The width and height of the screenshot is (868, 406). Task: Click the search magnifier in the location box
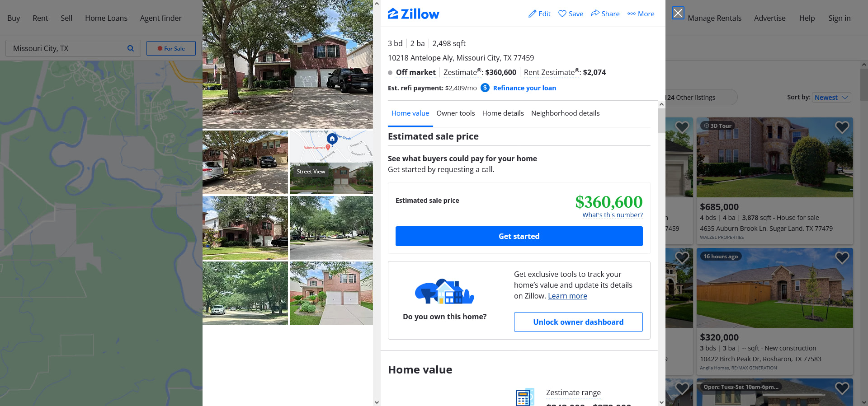131,48
